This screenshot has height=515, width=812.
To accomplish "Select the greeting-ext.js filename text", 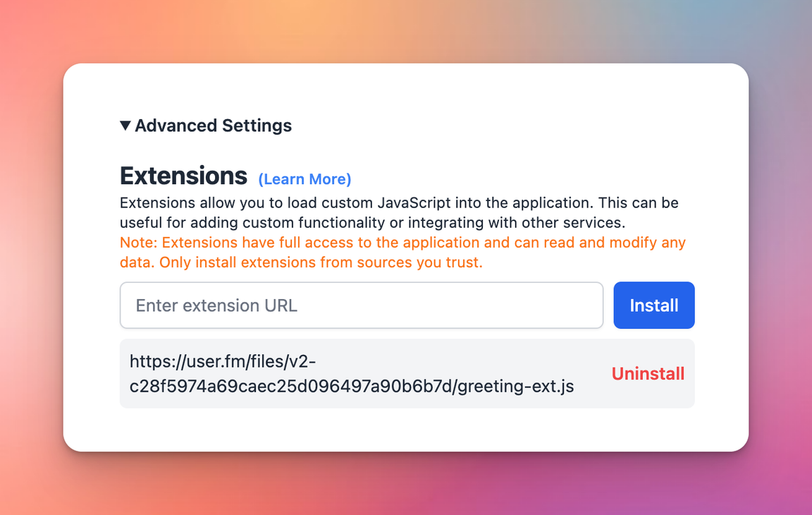I will pos(516,386).
